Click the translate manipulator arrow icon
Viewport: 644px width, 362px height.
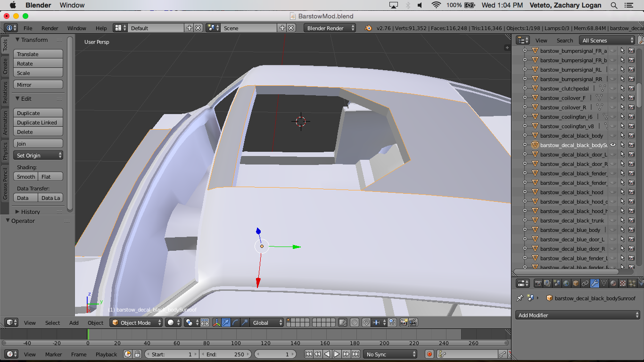(226, 322)
